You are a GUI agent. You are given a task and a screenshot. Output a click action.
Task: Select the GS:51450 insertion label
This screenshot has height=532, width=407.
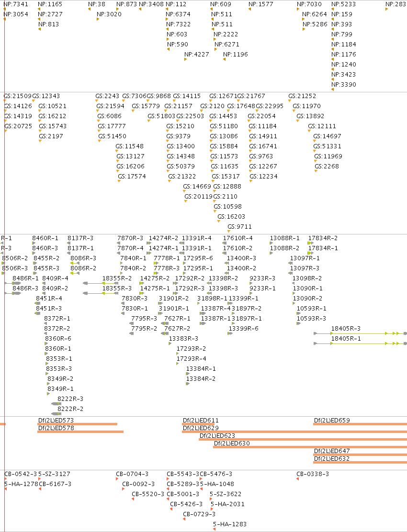pos(112,136)
